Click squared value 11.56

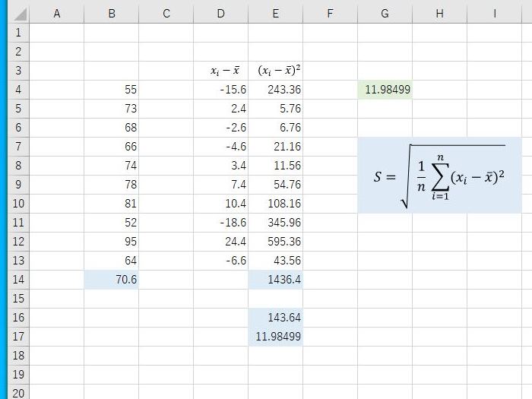(x=275, y=166)
